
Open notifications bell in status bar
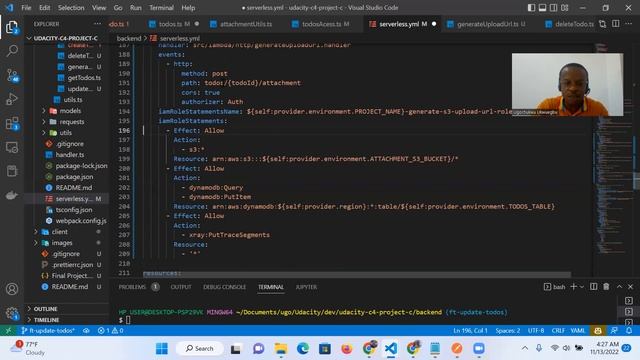[629, 331]
